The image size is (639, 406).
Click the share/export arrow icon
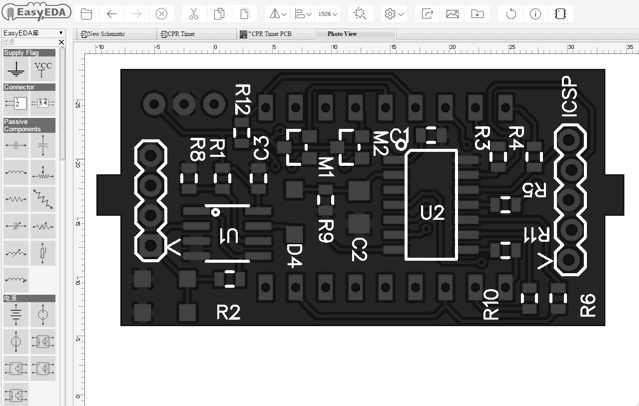[427, 15]
